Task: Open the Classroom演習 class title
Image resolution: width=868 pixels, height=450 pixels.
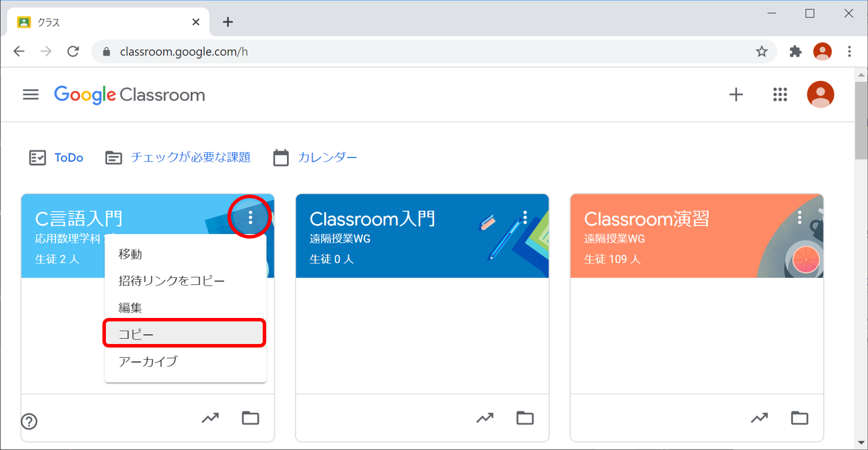Action: click(646, 219)
